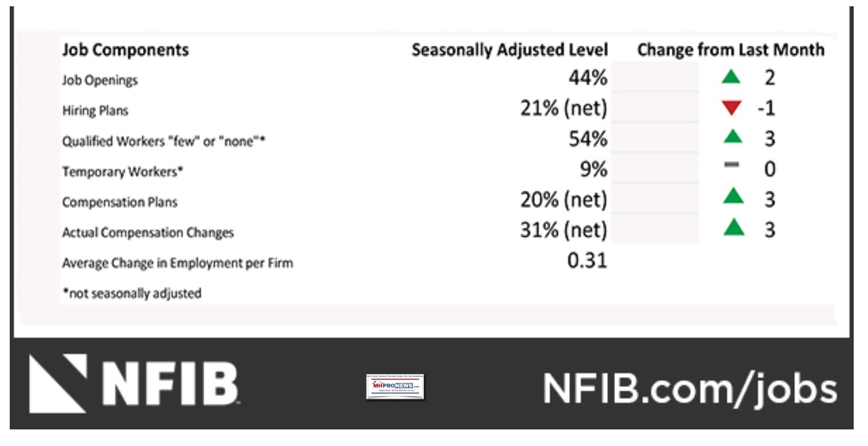Click the white NFIB logo mark
This screenshot has height=446, width=868.
[56, 384]
